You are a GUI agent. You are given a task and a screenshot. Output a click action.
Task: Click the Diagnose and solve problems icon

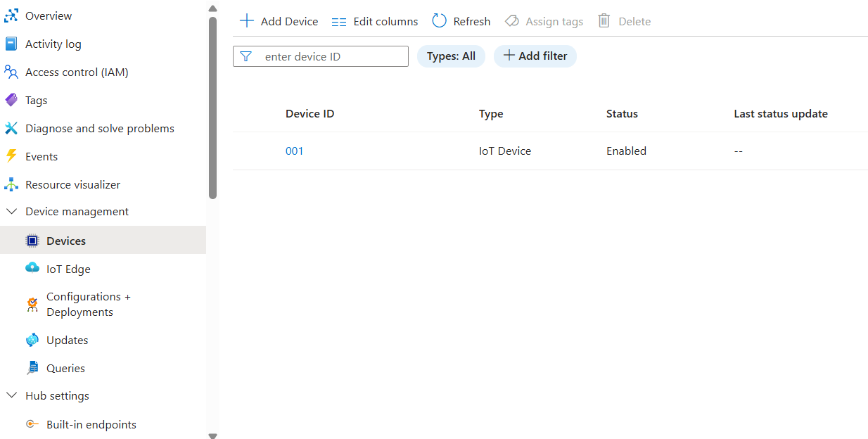(x=11, y=128)
